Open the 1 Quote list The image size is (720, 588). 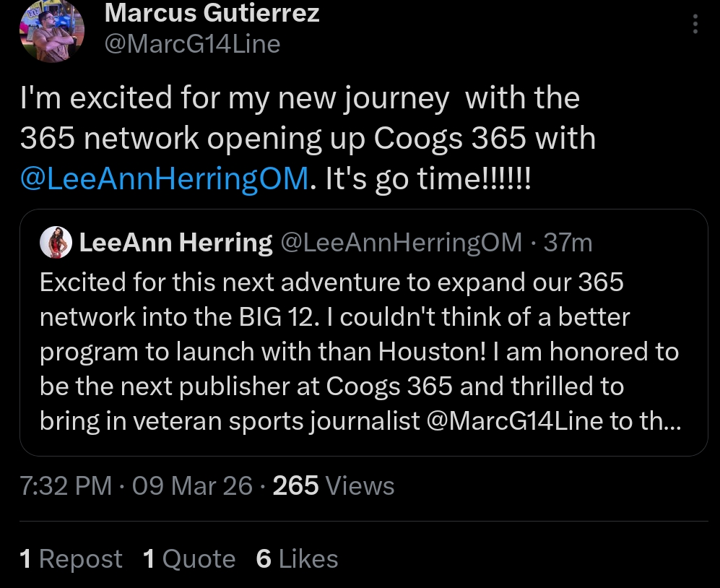click(x=189, y=558)
